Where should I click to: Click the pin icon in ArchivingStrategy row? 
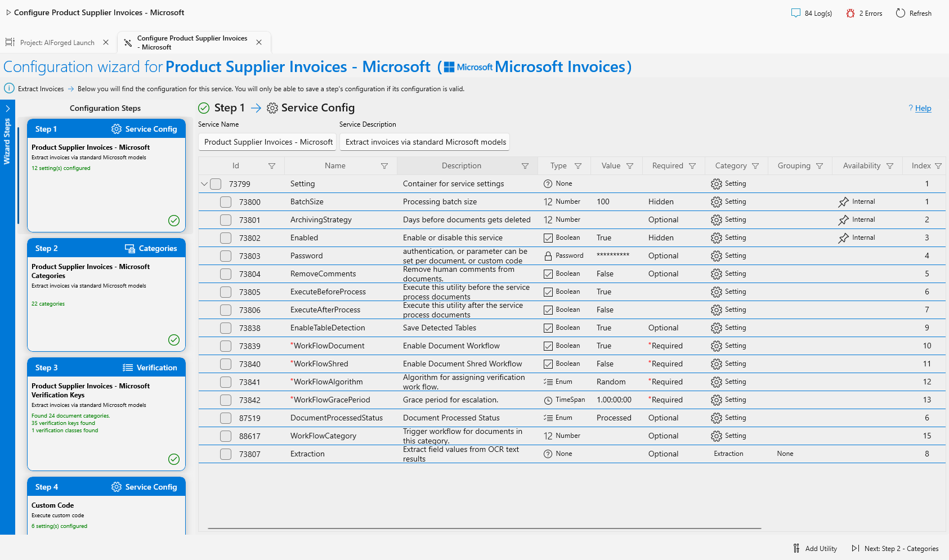[x=843, y=220]
